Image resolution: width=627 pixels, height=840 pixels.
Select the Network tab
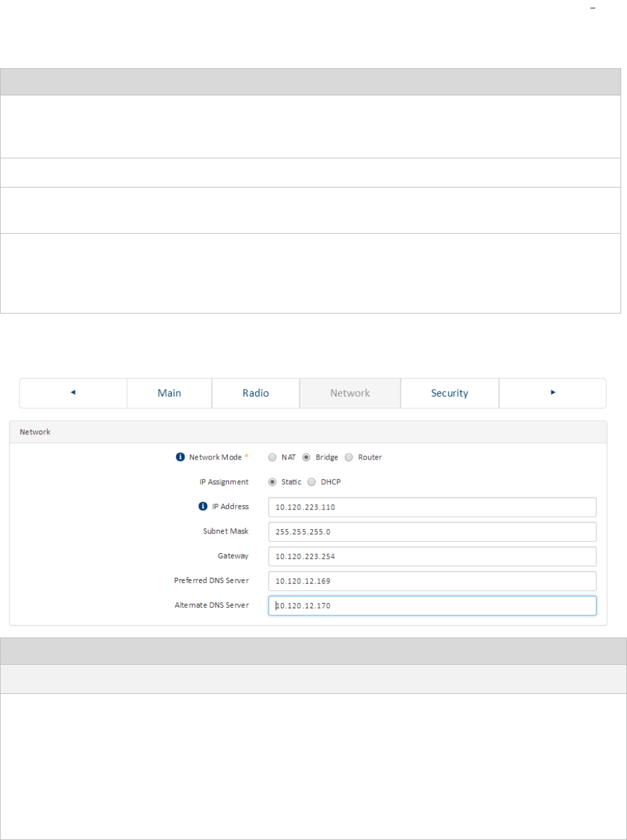(350, 393)
